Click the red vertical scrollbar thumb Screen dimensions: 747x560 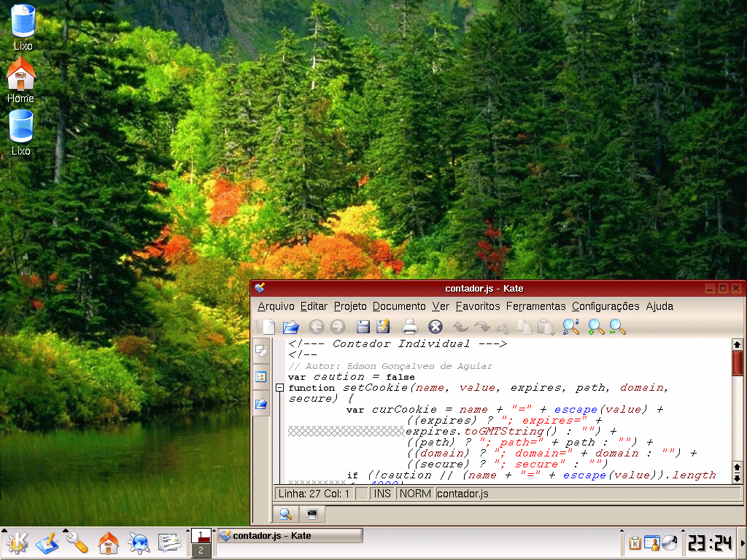[737, 363]
